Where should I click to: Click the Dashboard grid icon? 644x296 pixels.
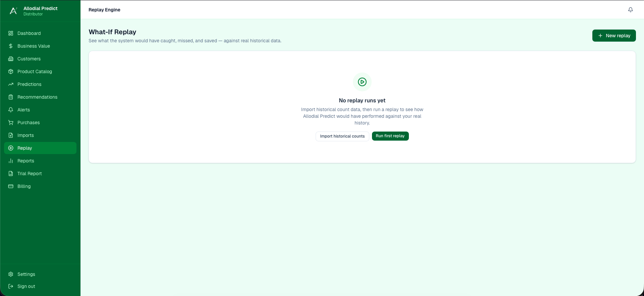point(11,33)
